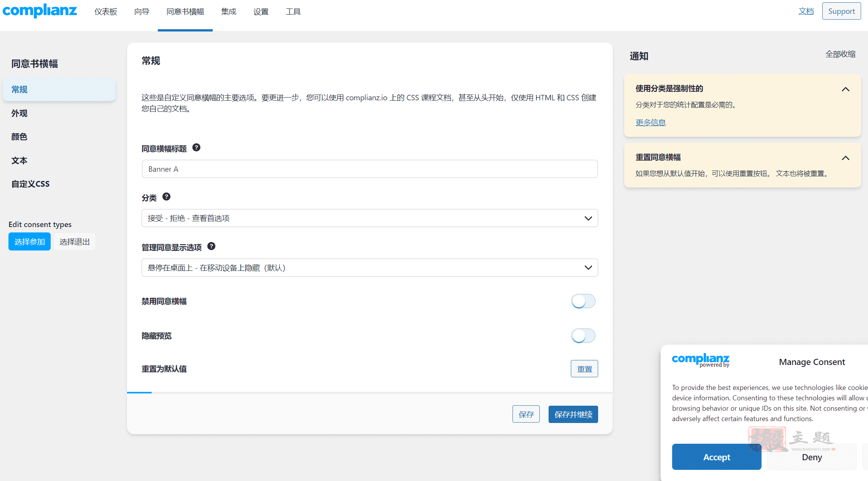Select 常规 in the sidebar

coord(59,90)
